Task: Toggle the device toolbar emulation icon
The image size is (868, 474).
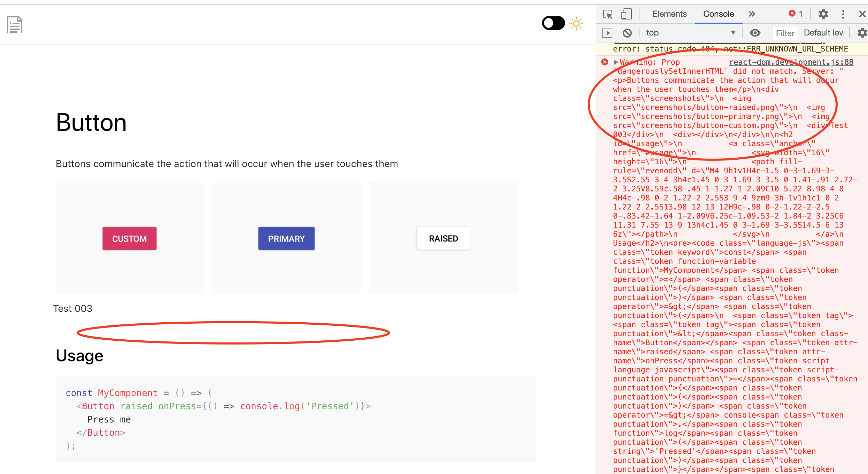Action: pos(626,14)
